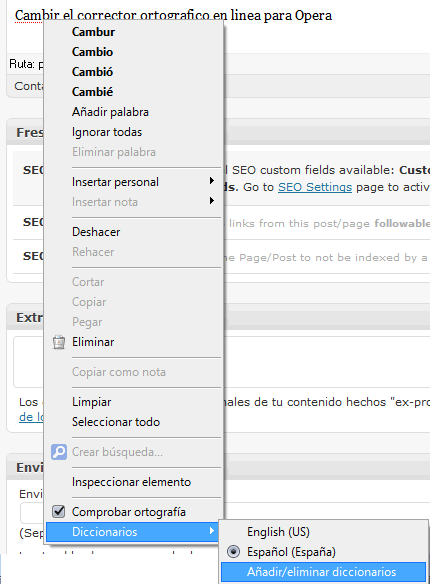Expand the Insertar nota submenu arrow
The image size is (437, 586).
(212, 201)
